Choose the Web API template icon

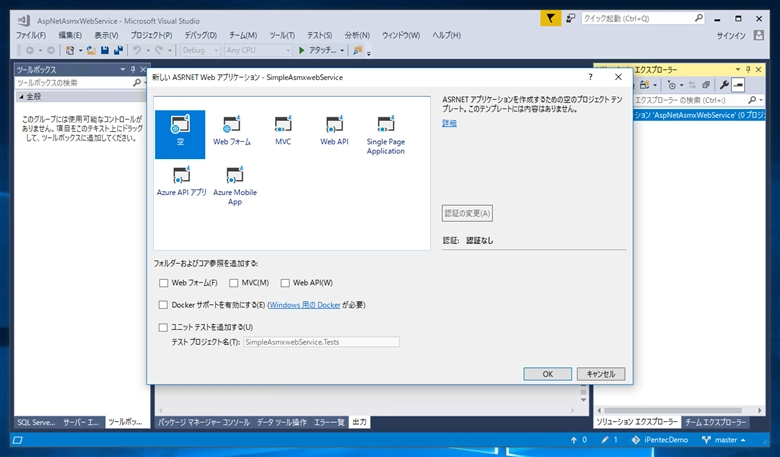(334, 131)
